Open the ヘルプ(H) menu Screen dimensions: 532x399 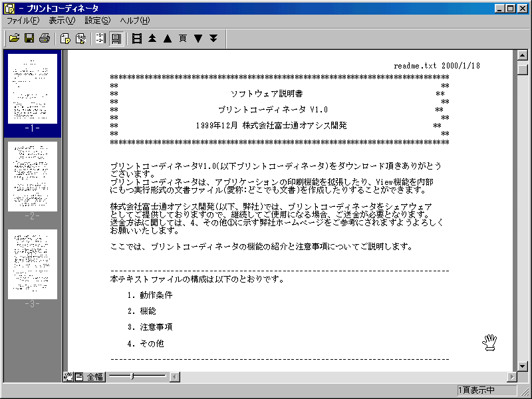pyautogui.click(x=134, y=21)
